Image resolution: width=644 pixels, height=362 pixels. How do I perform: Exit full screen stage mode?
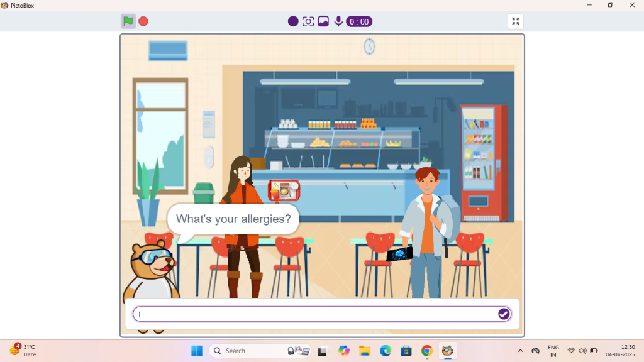click(516, 21)
